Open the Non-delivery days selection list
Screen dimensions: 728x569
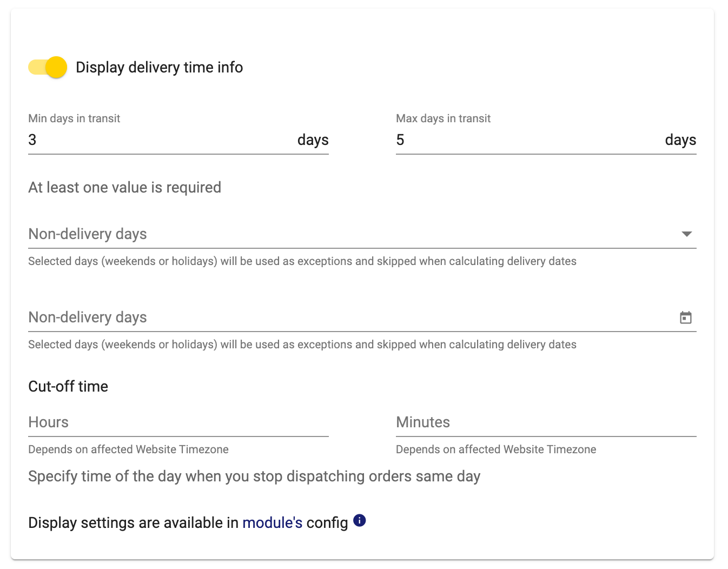tap(357, 234)
